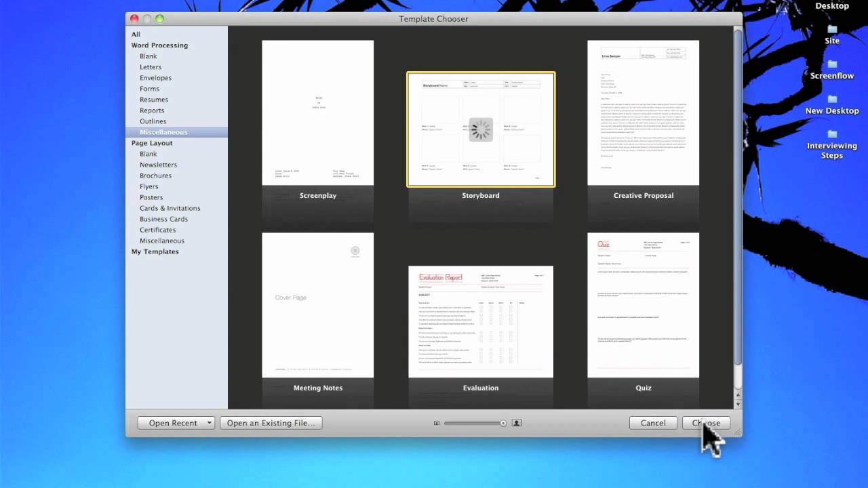Viewport: 868px width, 488px height.
Task: Open the New Desktop folder
Action: point(832,105)
